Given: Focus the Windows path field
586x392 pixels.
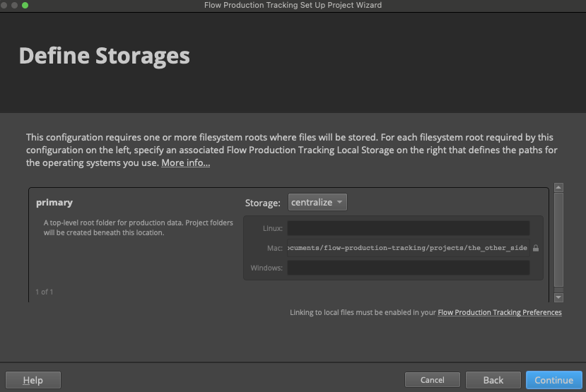Looking at the screenshot, I should pos(408,268).
